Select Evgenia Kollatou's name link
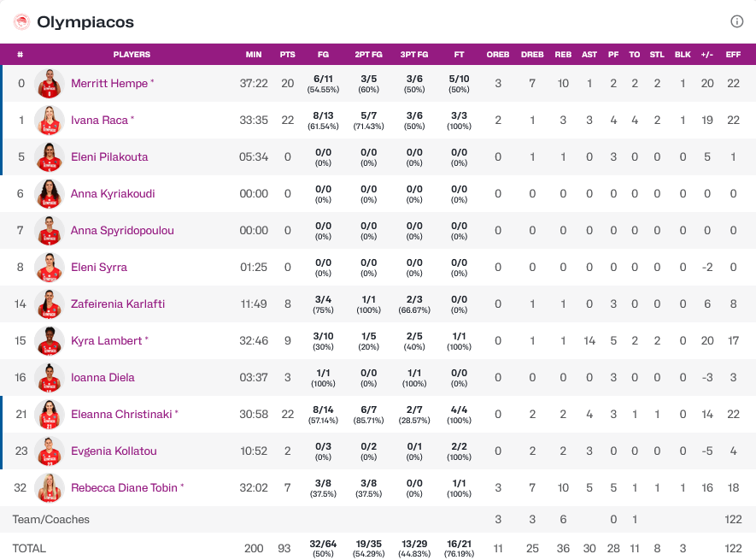Screen dimensions: 756x560 tap(114, 451)
